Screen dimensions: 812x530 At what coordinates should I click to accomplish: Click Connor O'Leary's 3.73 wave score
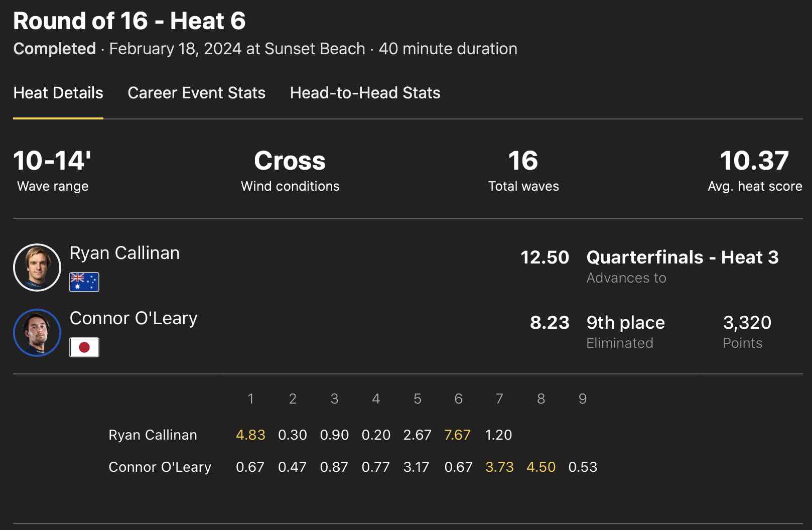[x=499, y=467]
